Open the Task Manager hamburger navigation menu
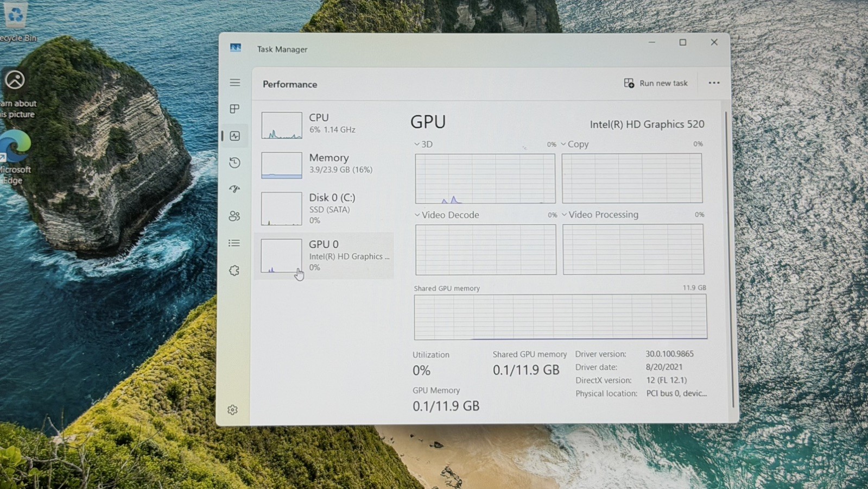The width and height of the screenshot is (868, 489). [x=235, y=83]
